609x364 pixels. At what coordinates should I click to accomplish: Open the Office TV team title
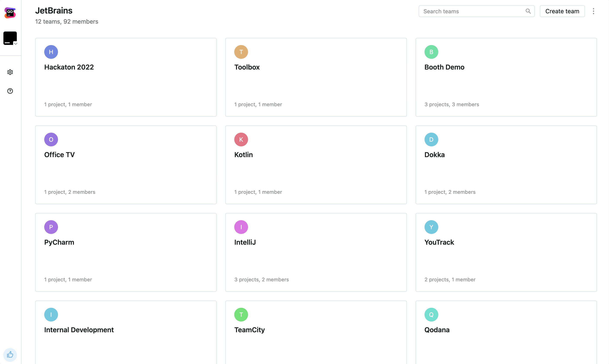59,155
